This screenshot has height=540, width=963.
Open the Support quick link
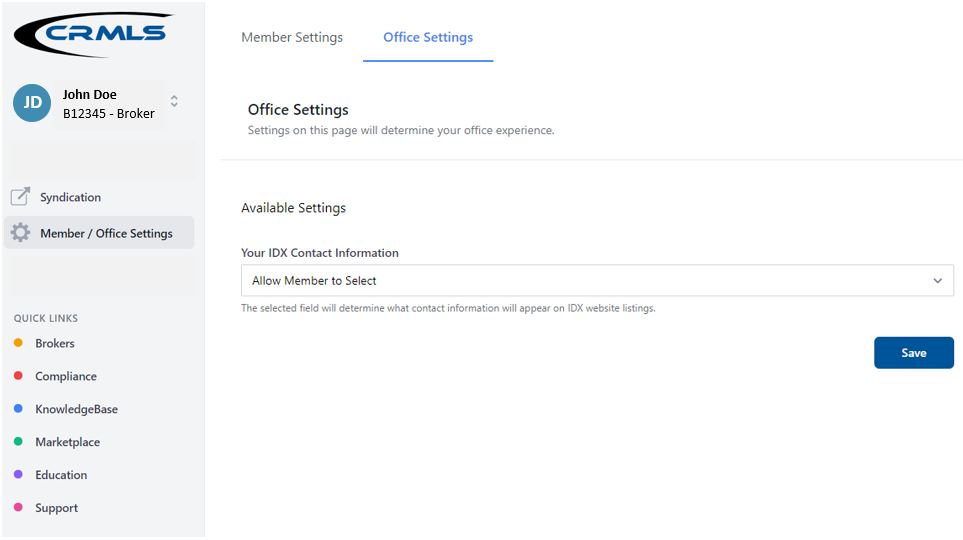click(x=57, y=508)
